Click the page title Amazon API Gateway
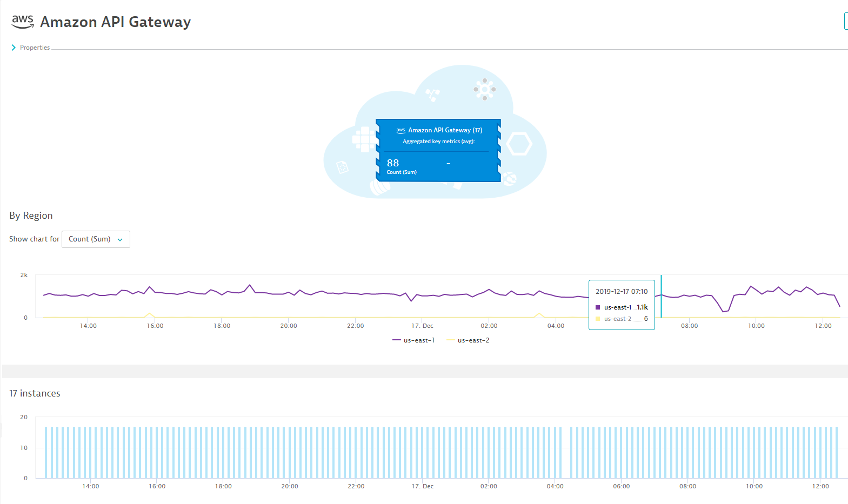This screenshot has height=504, width=848. [116, 22]
